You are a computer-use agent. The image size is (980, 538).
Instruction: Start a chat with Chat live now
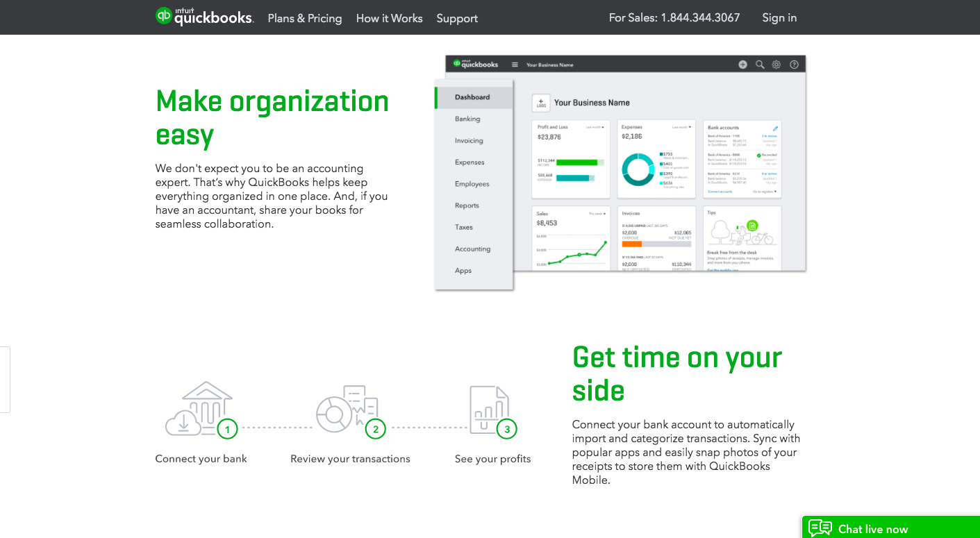pos(891,528)
